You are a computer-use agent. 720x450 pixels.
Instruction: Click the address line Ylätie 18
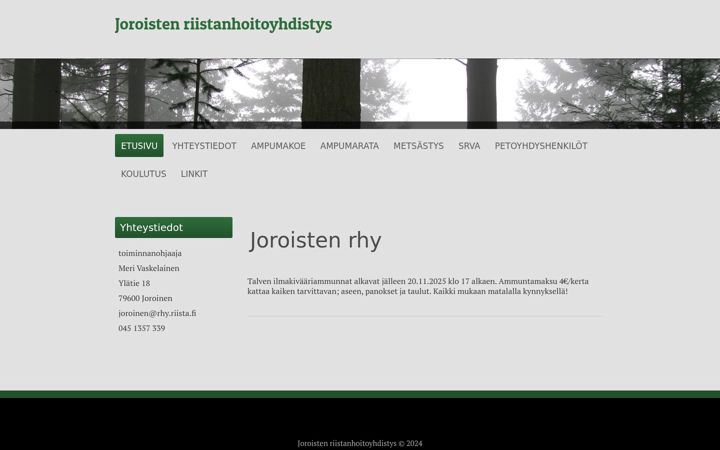tap(134, 283)
